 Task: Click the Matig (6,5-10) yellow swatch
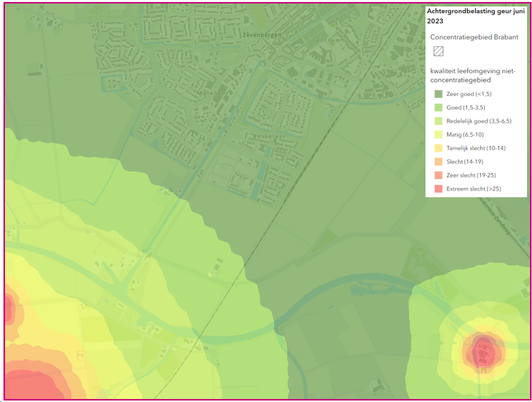coord(438,135)
